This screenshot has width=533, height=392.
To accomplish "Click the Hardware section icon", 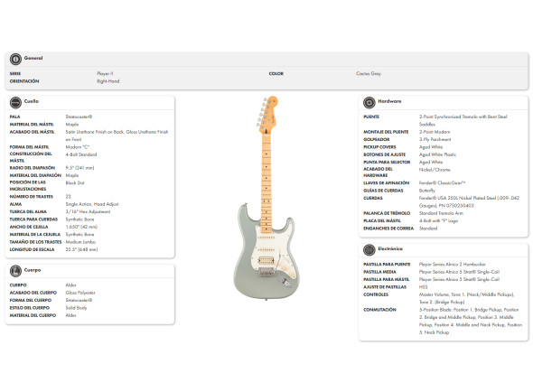I will coord(369,102).
